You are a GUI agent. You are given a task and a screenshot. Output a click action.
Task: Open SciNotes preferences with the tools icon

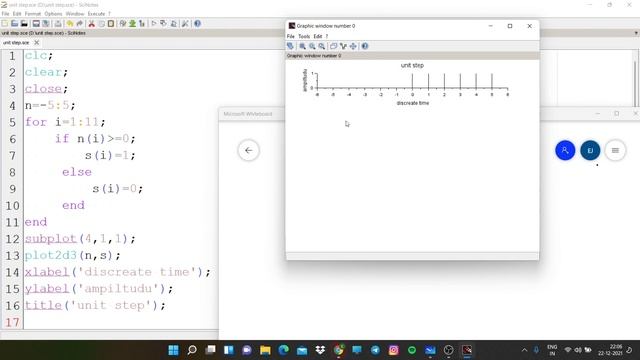[185, 24]
